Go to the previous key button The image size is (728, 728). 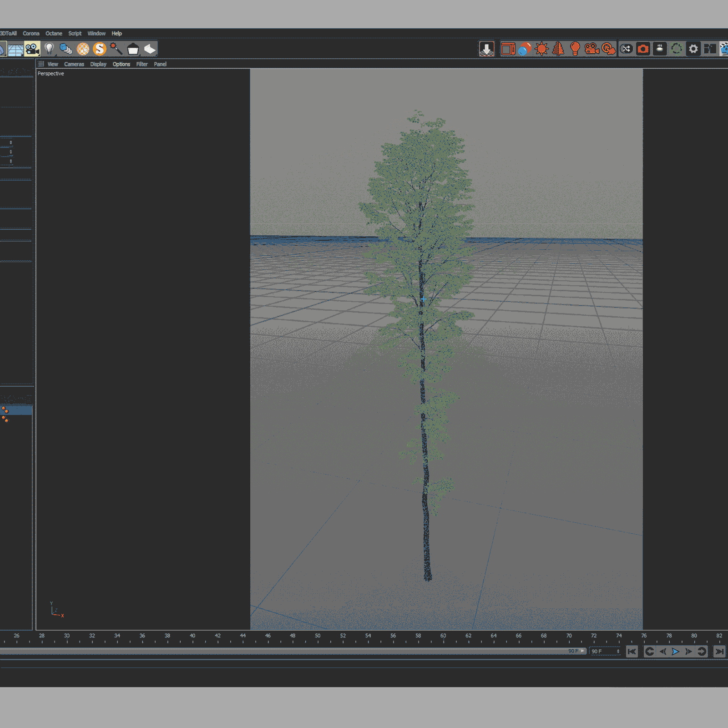649,652
